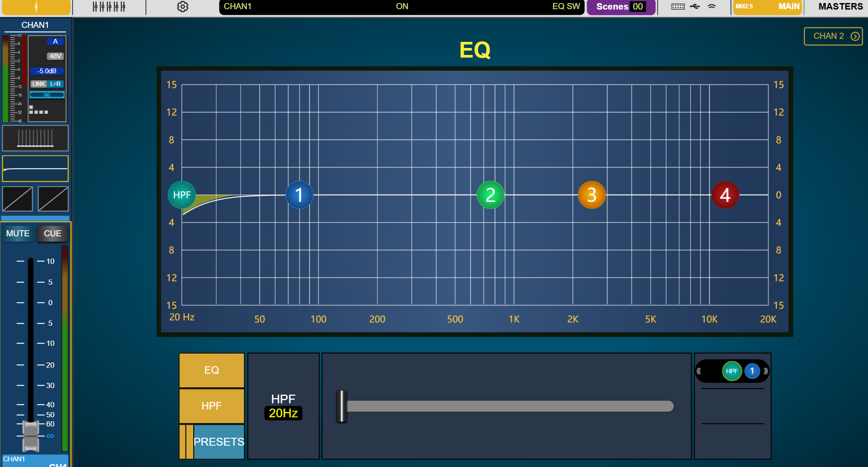The height and width of the screenshot is (467, 868).
Task: Open the EQ curve thumbnail in sidebar
Action: pos(35,168)
